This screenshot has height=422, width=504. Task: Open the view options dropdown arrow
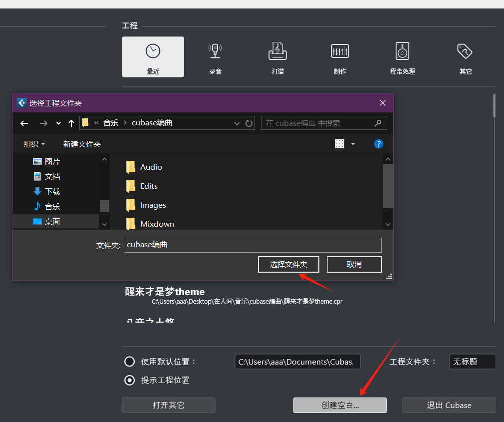pos(352,143)
